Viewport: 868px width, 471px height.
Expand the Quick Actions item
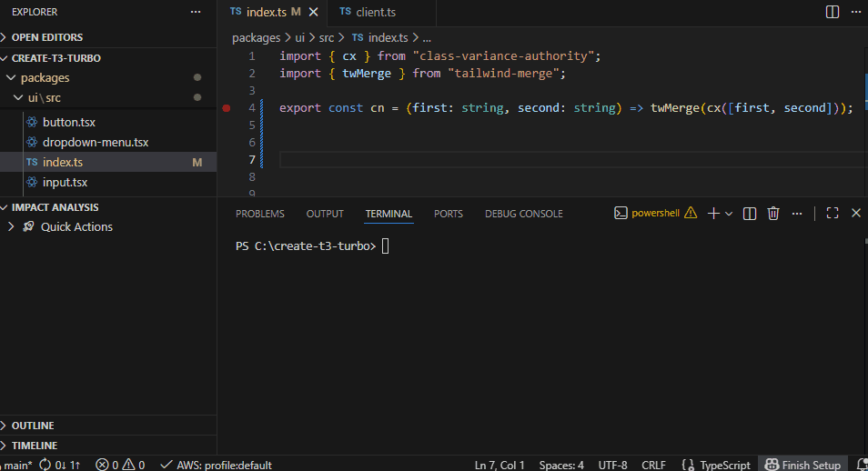tap(11, 227)
